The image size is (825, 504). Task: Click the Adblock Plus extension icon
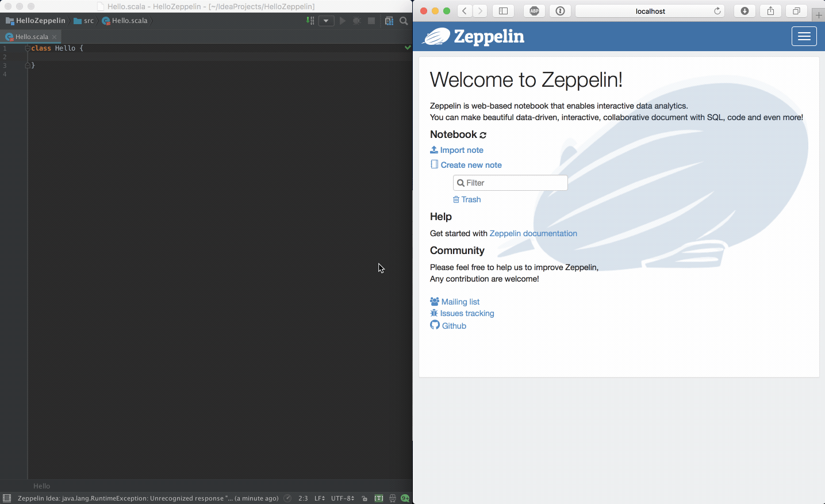[x=534, y=11]
